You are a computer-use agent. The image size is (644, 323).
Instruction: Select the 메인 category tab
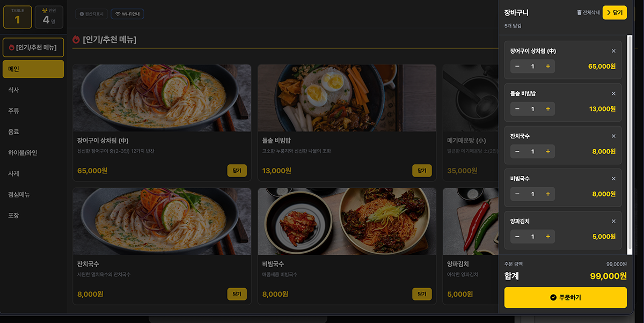[x=33, y=69]
